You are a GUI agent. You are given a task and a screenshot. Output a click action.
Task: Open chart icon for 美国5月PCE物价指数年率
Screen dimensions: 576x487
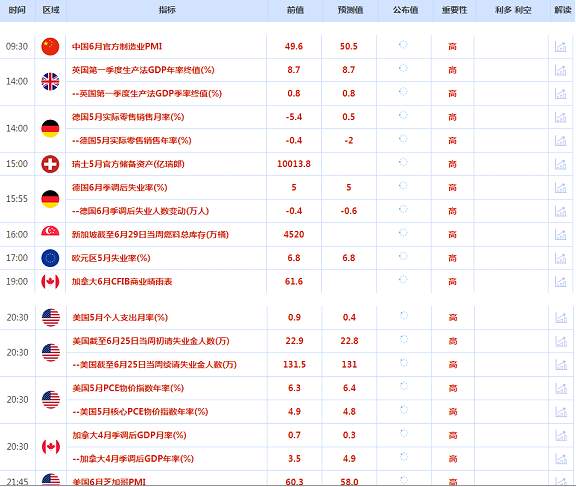[561, 388]
